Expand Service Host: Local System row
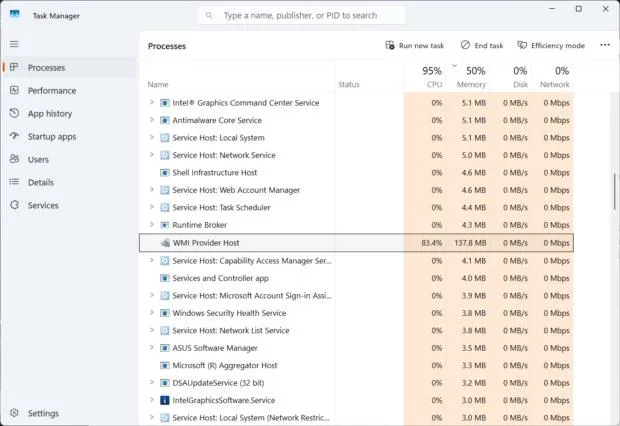 tap(151, 137)
